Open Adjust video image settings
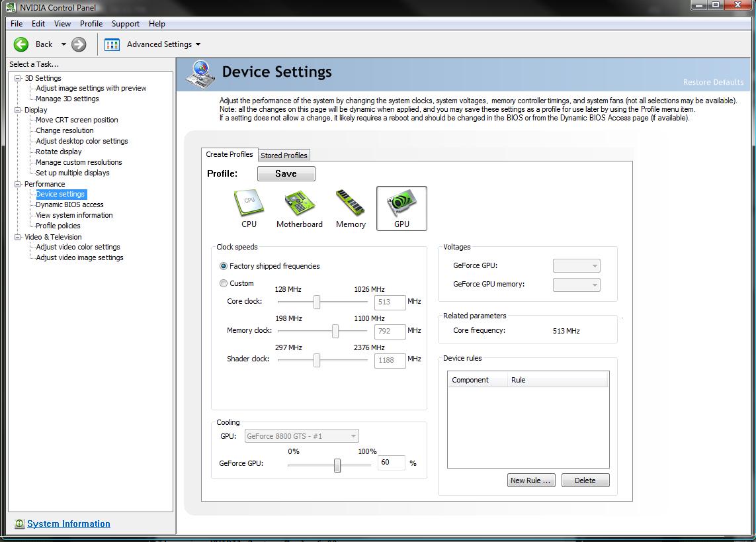Image resolution: width=756 pixels, height=542 pixels. [79, 258]
